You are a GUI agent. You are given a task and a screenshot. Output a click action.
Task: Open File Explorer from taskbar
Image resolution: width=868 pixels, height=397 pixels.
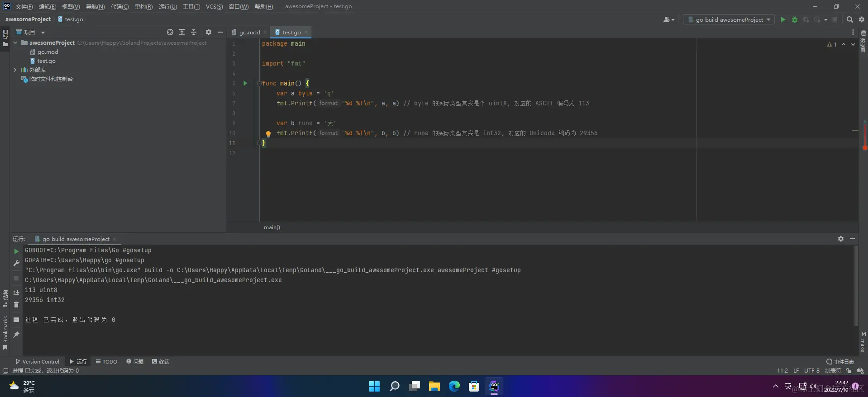point(434,386)
